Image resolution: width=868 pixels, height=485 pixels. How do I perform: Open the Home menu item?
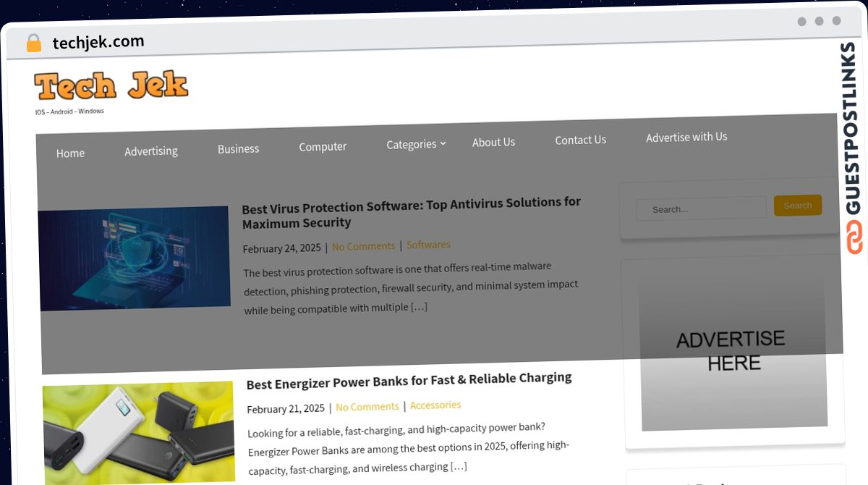(70, 153)
